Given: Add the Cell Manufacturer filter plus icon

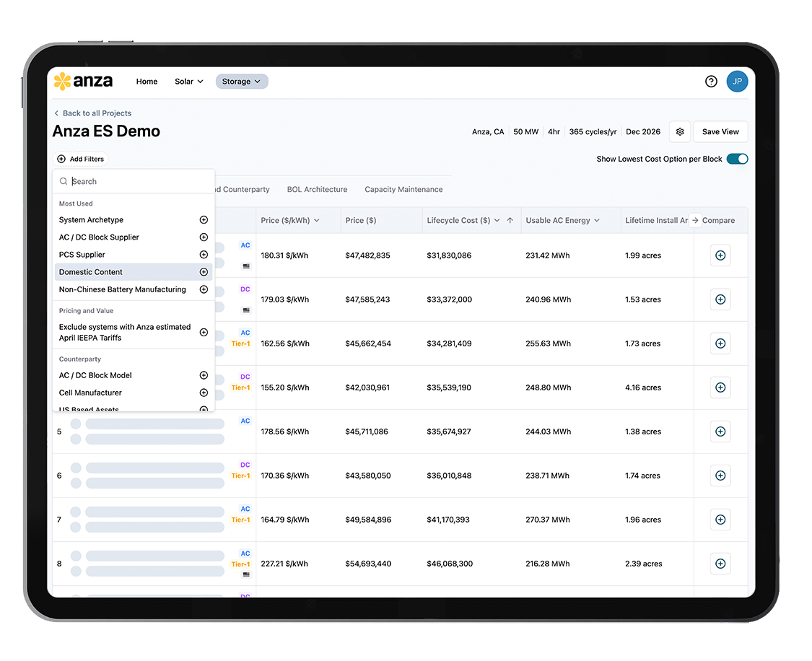Looking at the screenshot, I should 204,393.
